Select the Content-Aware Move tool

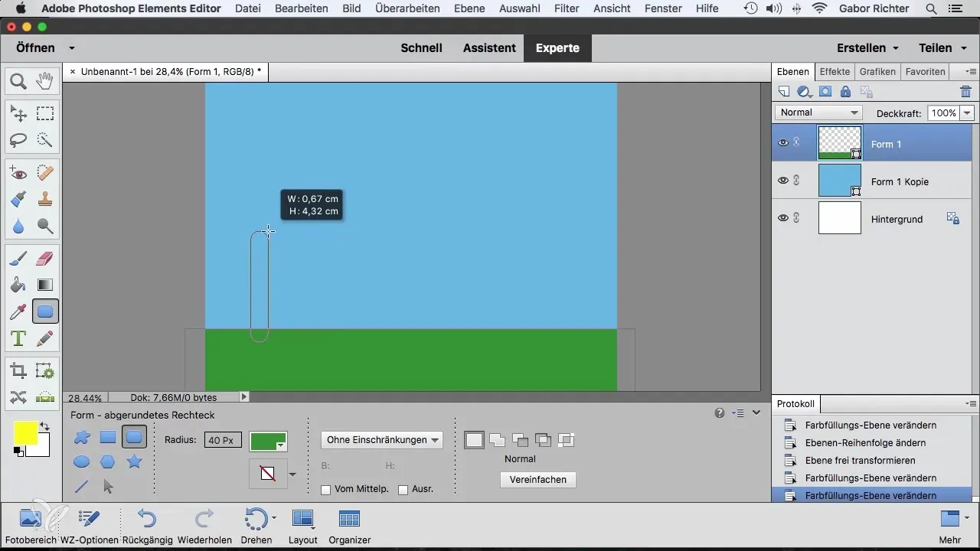(x=18, y=397)
